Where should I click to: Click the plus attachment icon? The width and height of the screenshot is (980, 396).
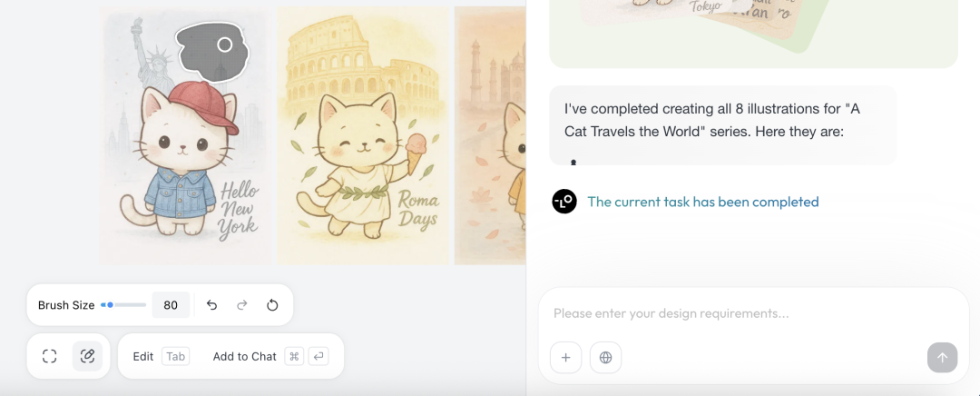tap(565, 358)
